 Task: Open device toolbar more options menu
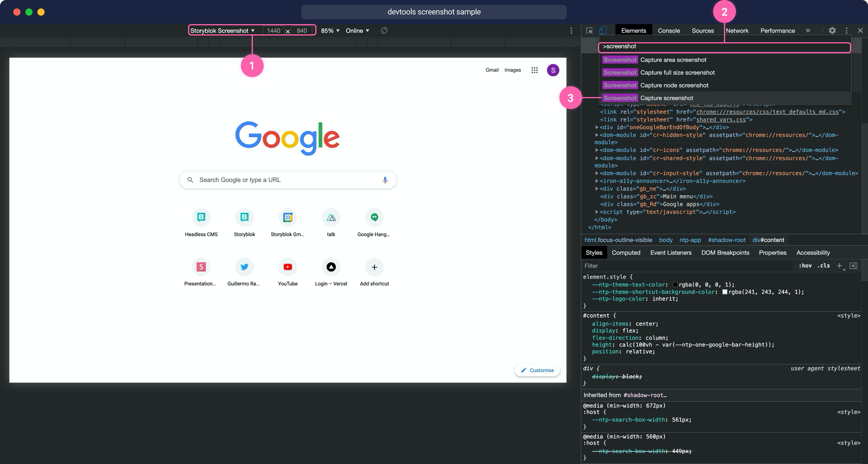click(571, 31)
